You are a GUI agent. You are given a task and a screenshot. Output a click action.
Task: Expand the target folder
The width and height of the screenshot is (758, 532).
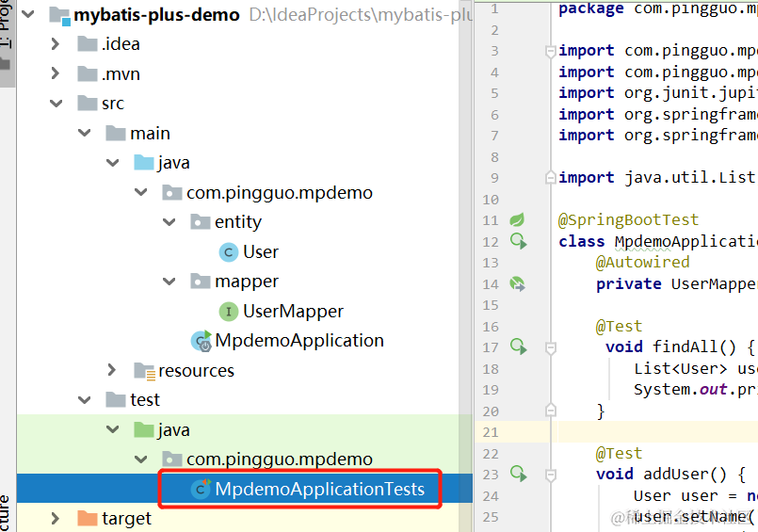(56, 519)
